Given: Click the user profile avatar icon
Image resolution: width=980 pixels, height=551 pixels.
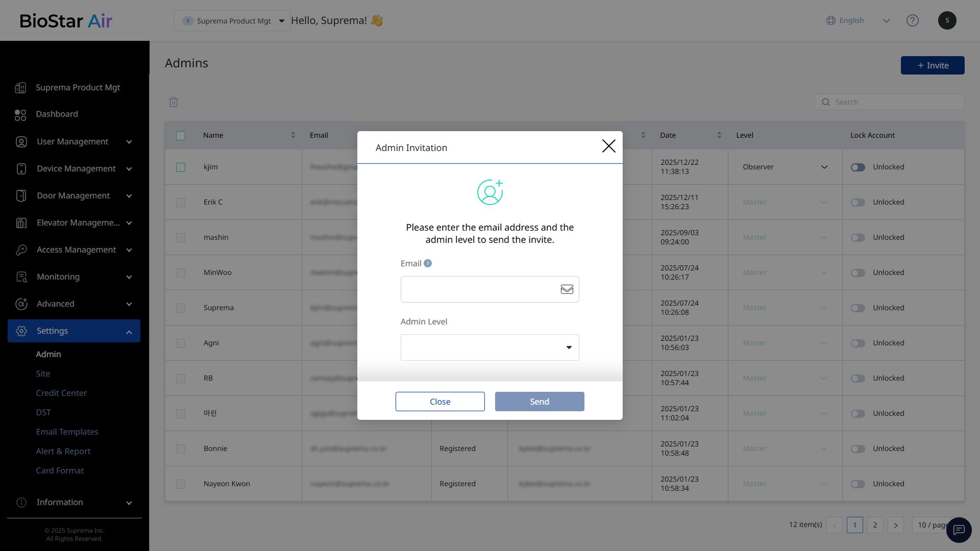Looking at the screenshot, I should click(x=947, y=20).
